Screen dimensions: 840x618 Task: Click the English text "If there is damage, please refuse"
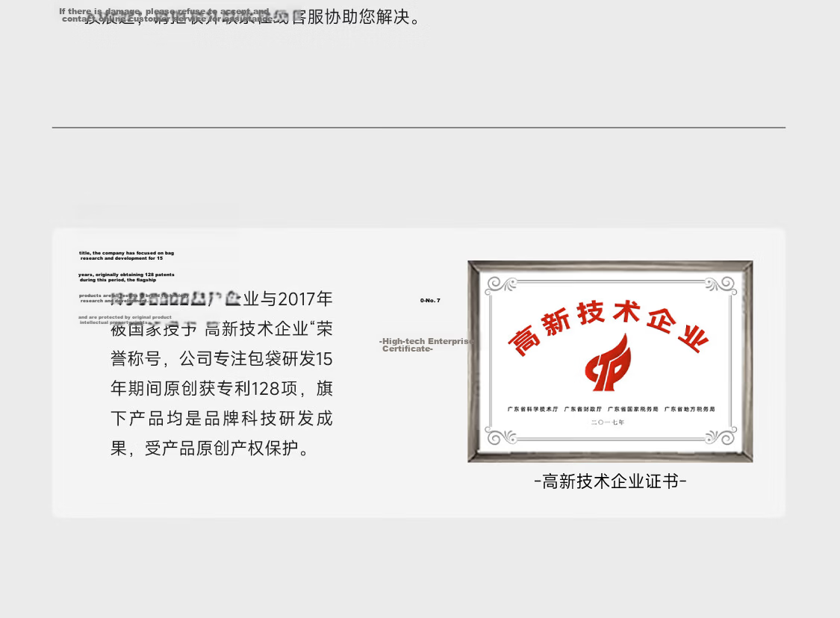click(x=131, y=11)
